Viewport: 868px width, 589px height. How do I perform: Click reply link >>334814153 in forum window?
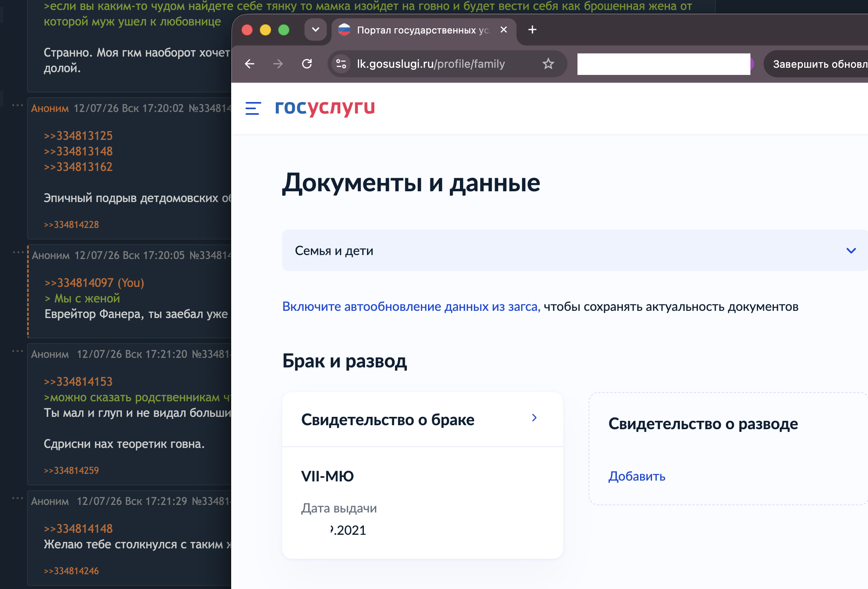[78, 381]
